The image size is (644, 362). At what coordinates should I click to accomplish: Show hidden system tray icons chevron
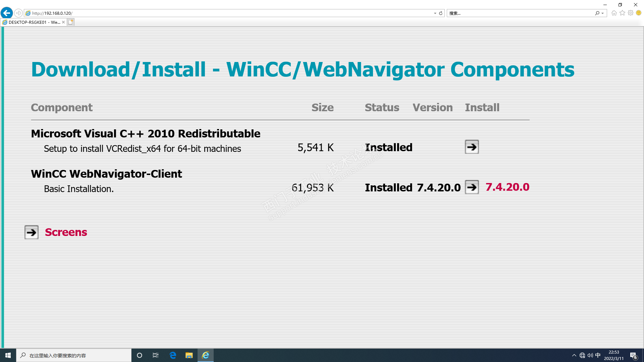click(574, 355)
